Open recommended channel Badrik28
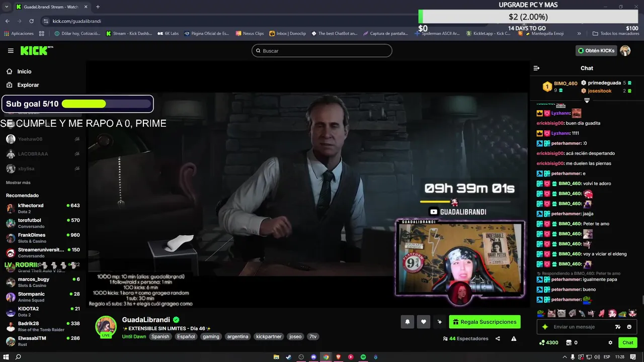The width and height of the screenshot is (644, 362). [x=43, y=326]
